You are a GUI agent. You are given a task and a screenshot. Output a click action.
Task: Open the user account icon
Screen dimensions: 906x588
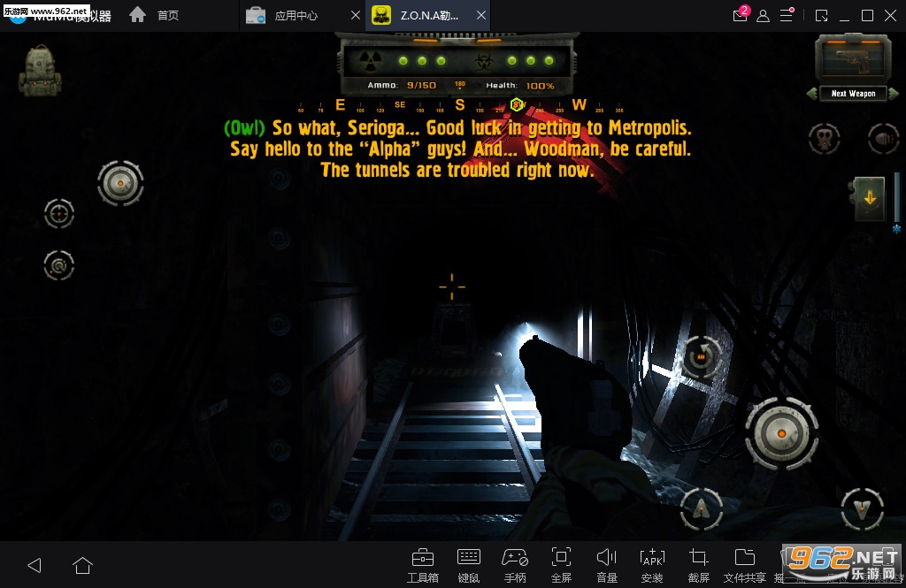(763, 16)
